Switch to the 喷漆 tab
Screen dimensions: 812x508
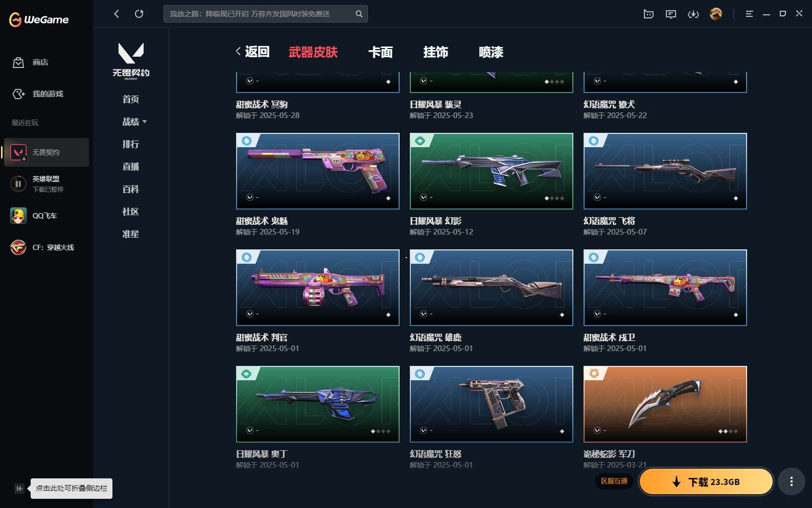[491, 52]
